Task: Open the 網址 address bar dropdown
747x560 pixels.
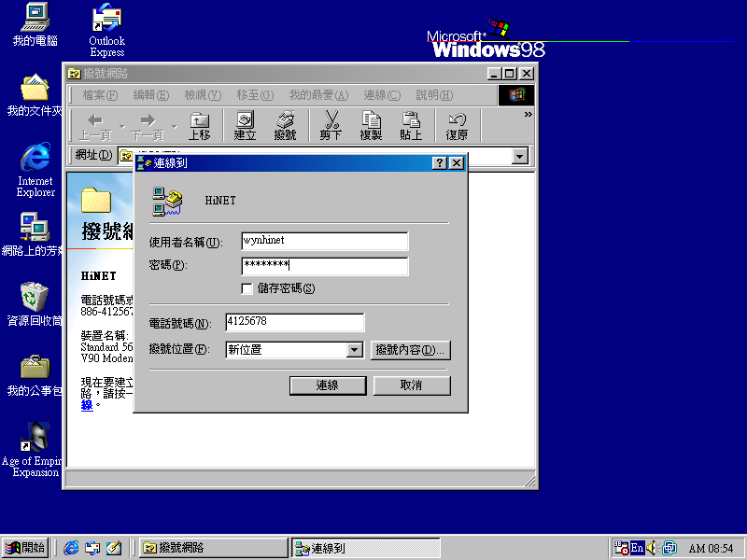Action: coord(520,156)
